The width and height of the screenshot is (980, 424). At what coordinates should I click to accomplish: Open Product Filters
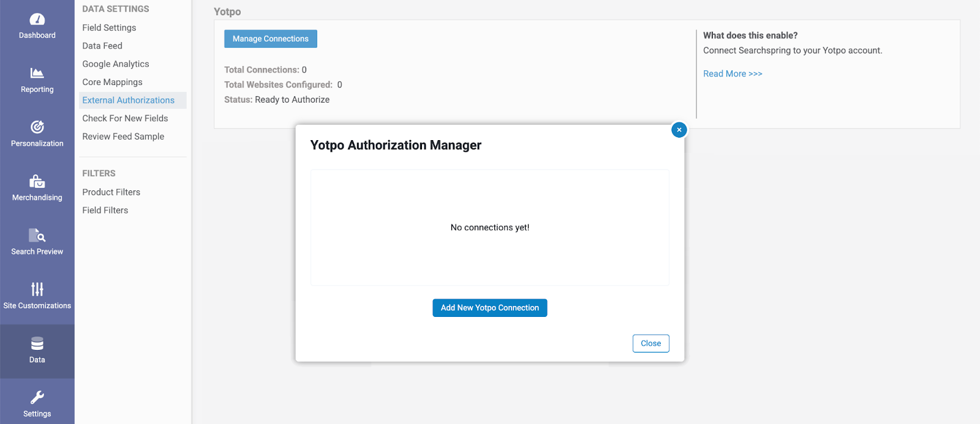coord(111,192)
